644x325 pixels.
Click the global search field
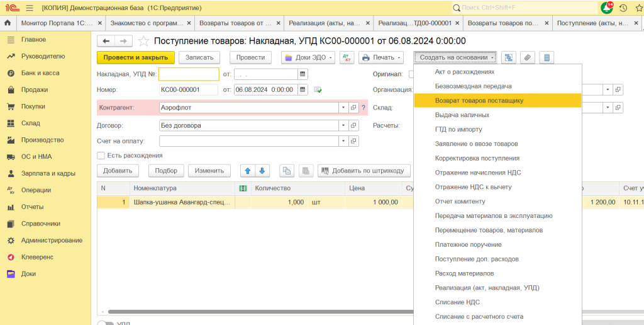point(525,8)
